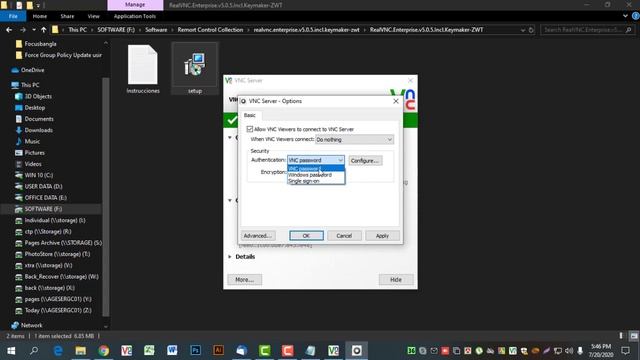This screenshot has height=360, width=640.
Task: Select the Basic tab in Options
Action: pos(250,115)
